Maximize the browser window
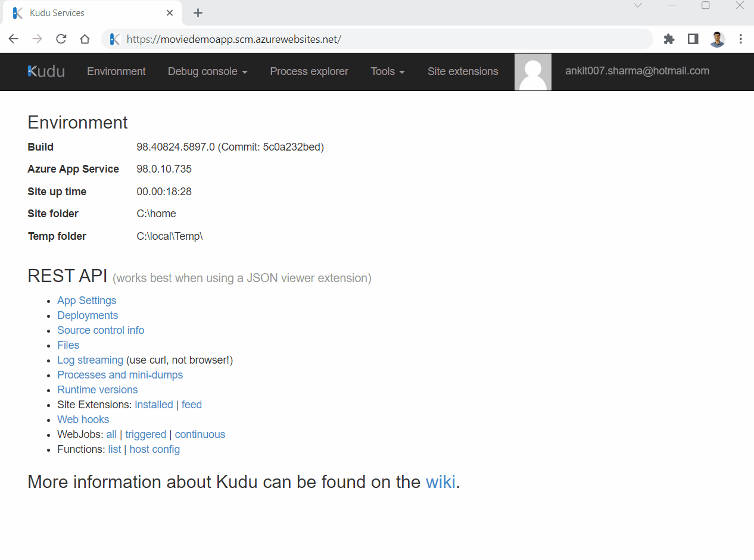 point(706,5)
